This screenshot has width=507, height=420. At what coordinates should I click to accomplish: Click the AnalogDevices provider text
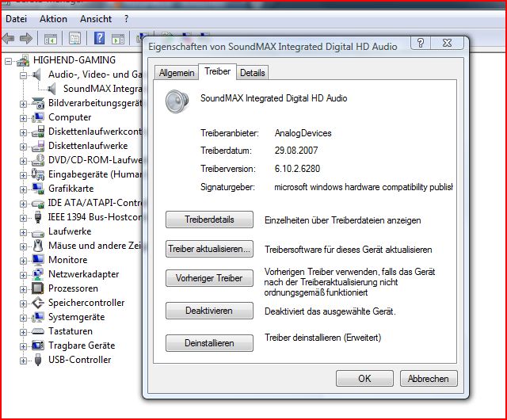303,133
